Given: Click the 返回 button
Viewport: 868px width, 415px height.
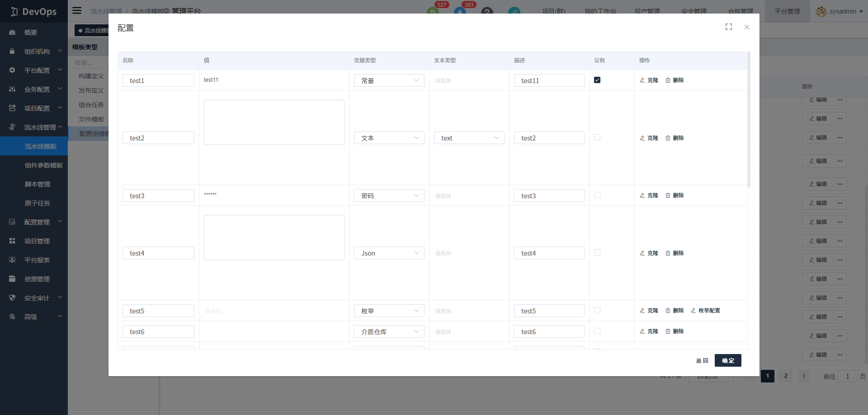Looking at the screenshot, I should [x=702, y=360].
